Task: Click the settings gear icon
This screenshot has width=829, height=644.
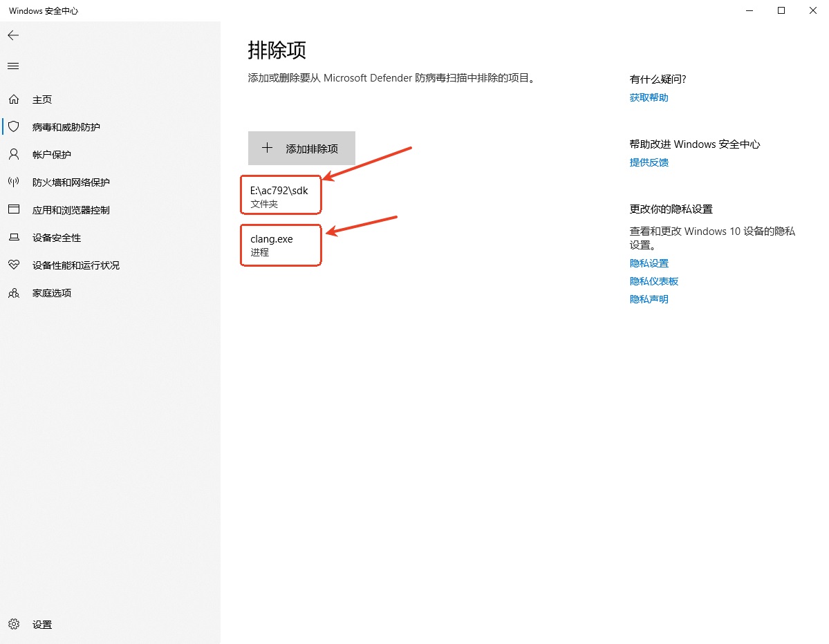Action: point(14,625)
